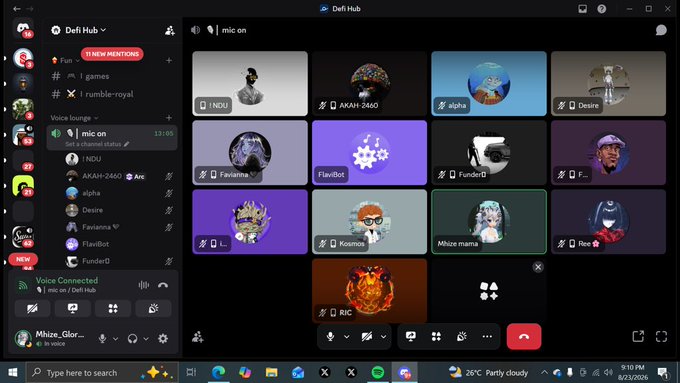Open the Help icon in title bar
The image size is (680, 383).
(x=602, y=9)
